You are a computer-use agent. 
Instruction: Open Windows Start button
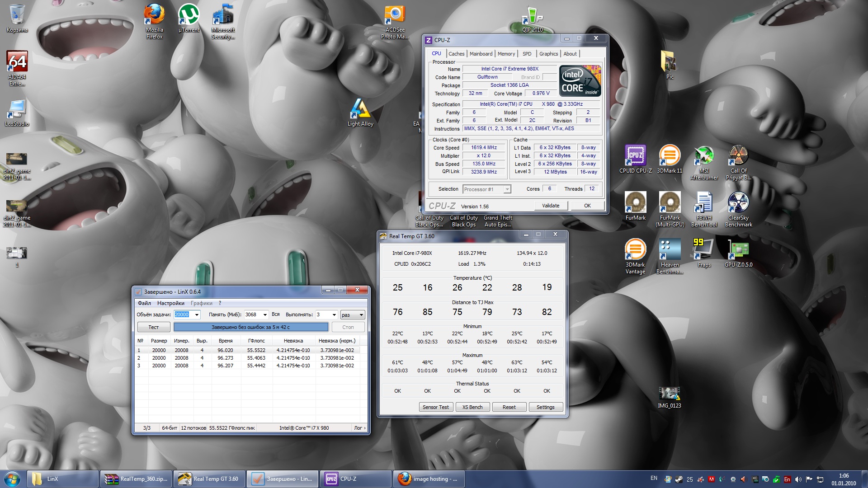coord(12,479)
